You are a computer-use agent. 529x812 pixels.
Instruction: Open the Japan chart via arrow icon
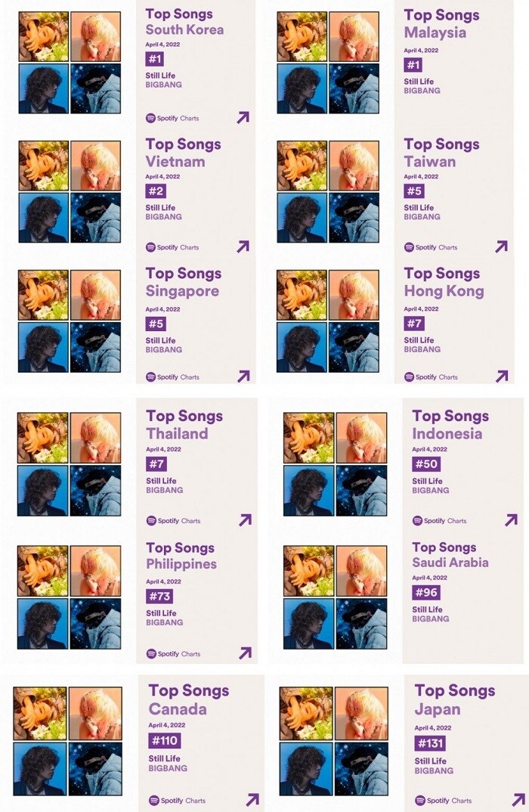click(x=518, y=800)
